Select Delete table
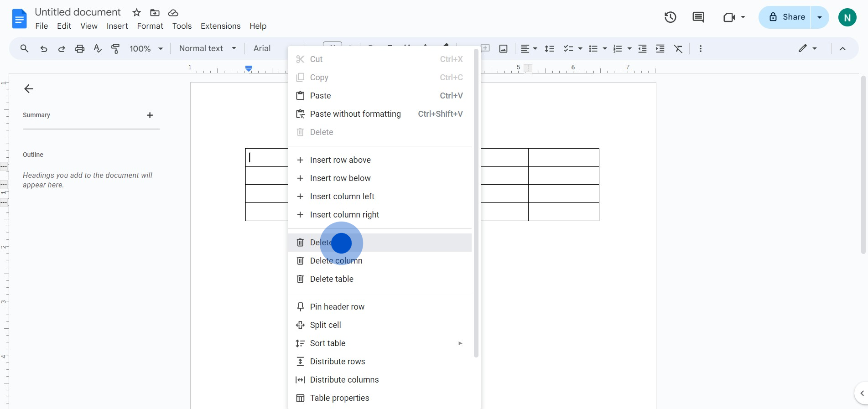The height and width of the screenshot is (409, 868). (380, 279)
